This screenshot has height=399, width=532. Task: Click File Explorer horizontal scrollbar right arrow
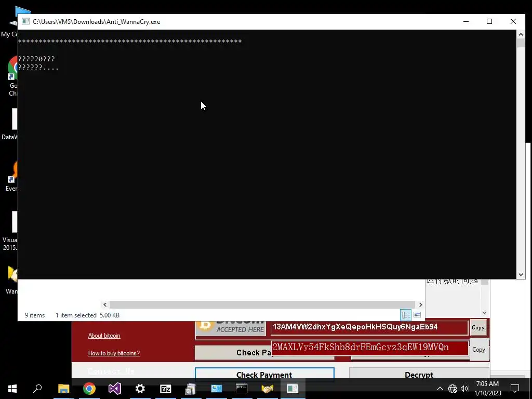click(x=420, y=304)
